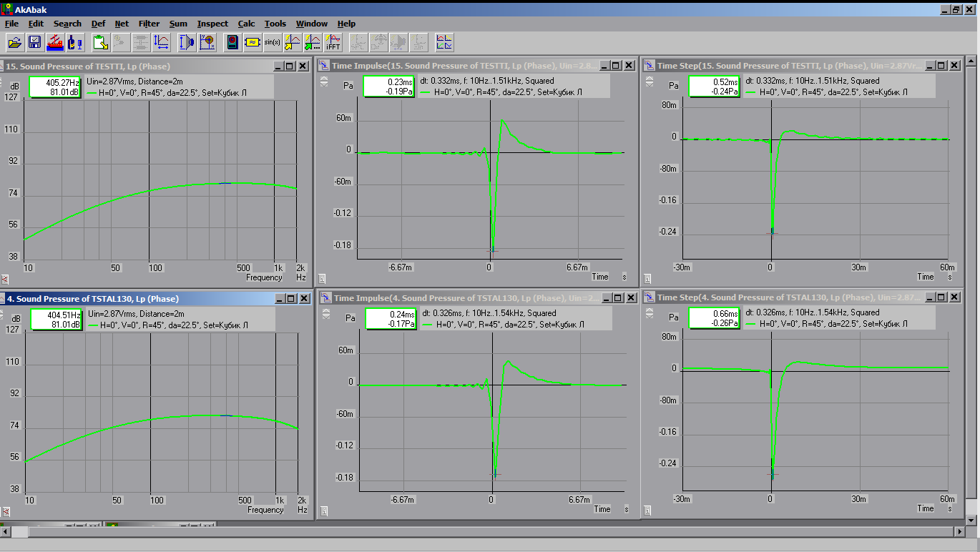Click the multi-graph tile windows icon
980x552 pixels.
click(444, 43)
